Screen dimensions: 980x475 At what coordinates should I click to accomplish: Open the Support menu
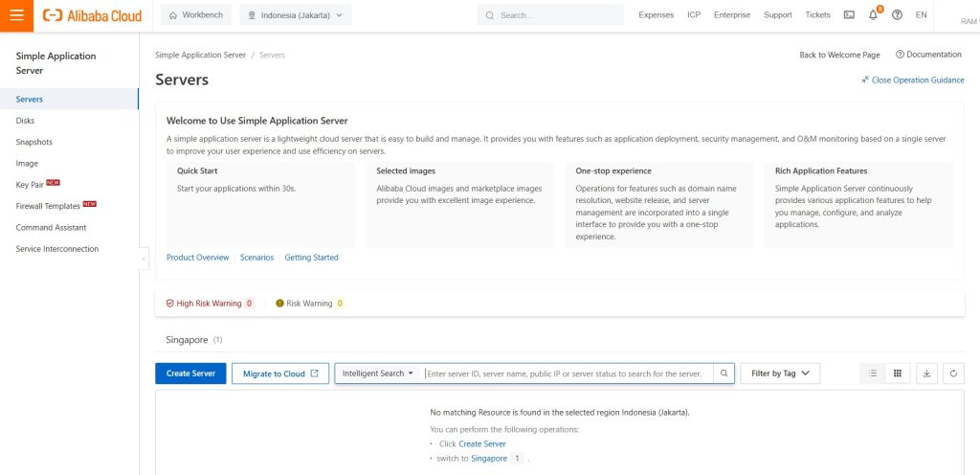click(777, 15)
